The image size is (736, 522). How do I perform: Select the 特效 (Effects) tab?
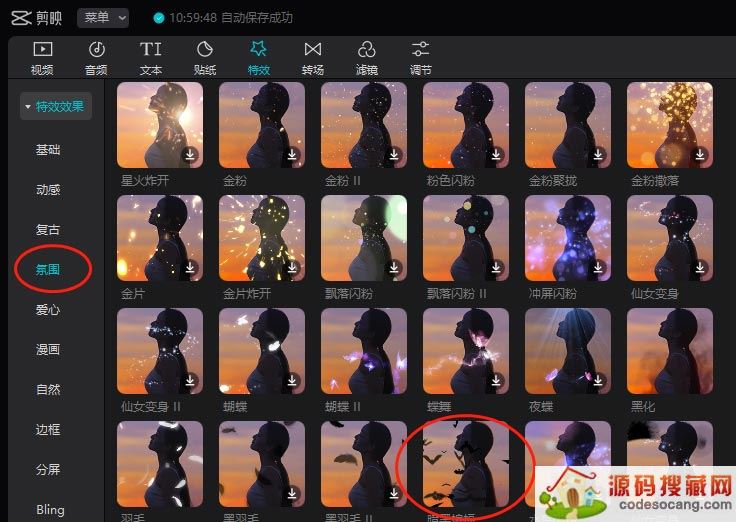coord(258,57)
